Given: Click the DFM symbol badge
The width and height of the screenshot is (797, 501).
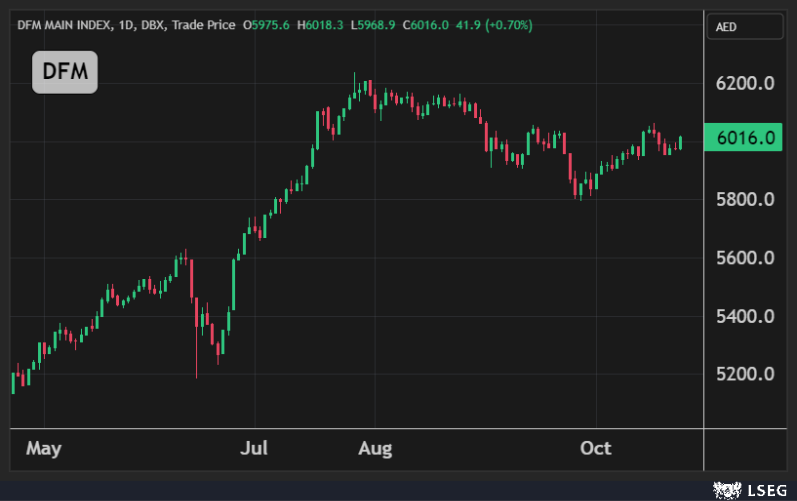Looking at the screenshot, I should (65, 72).
